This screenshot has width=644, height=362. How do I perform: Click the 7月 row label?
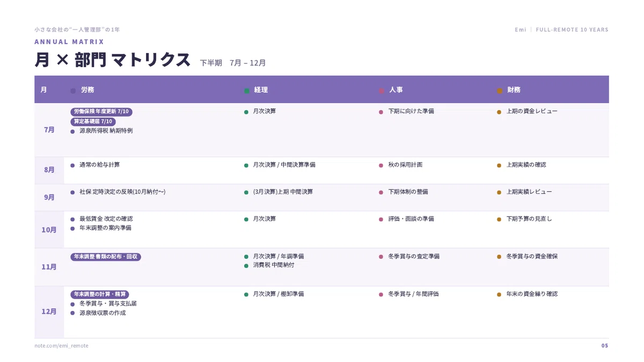coord(49,130)
